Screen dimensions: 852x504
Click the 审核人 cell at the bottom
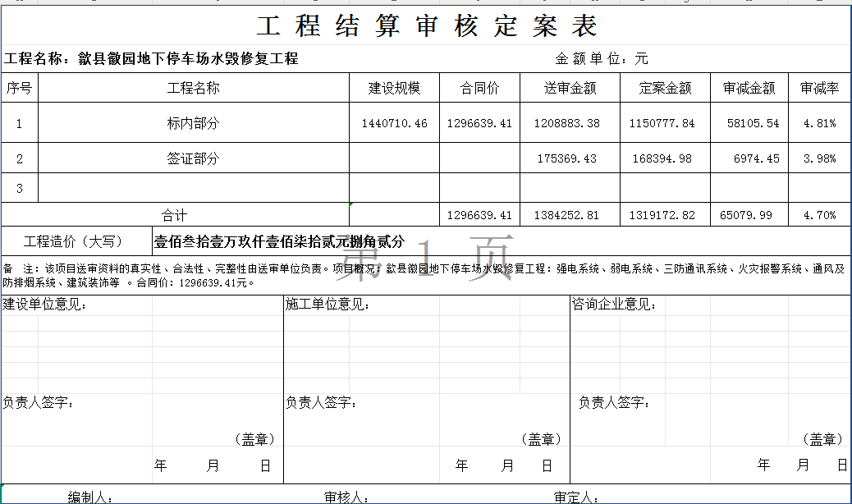345,497
